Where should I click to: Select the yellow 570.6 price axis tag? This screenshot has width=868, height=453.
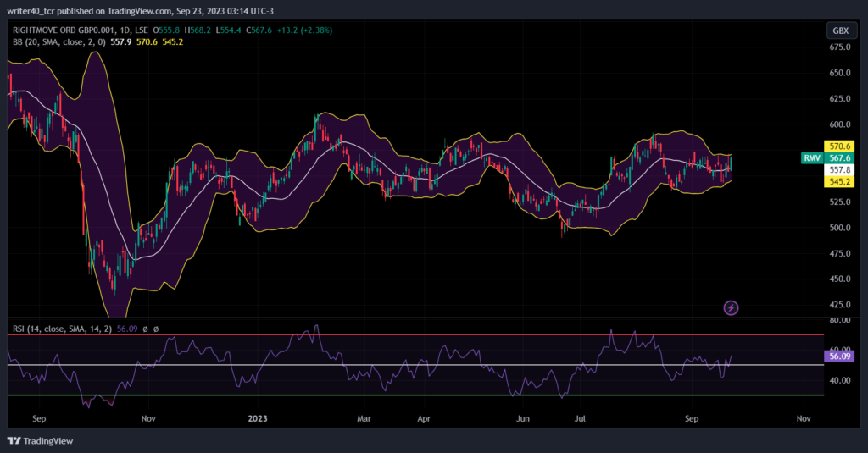(839, 146)
